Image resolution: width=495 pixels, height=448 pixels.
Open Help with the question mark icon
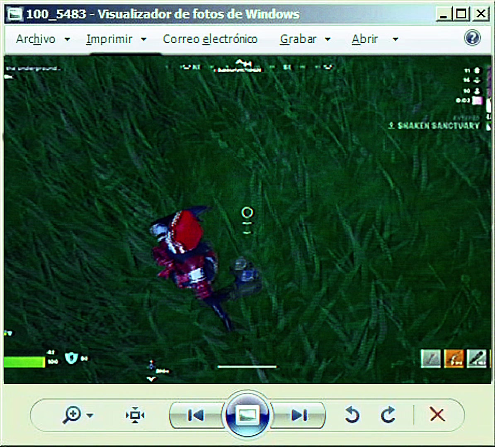[x=472, y=38]
